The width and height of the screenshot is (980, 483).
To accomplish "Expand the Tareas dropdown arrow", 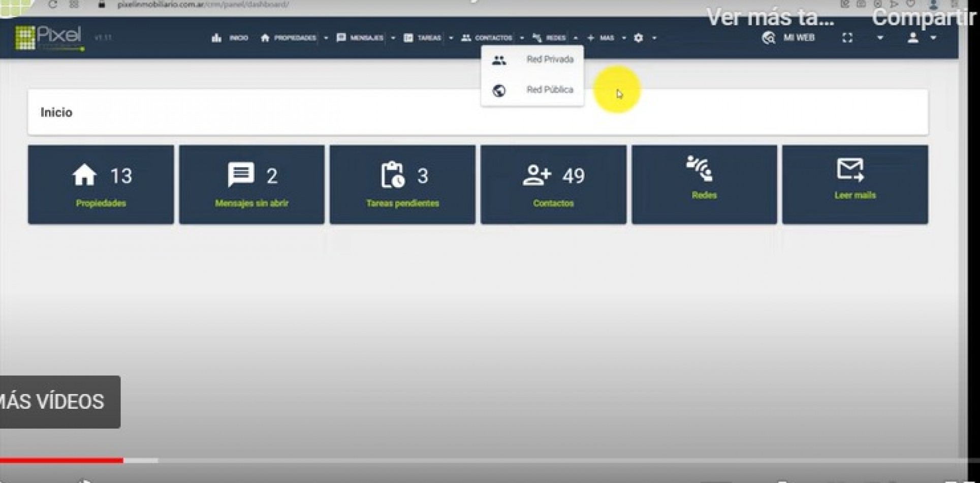I will click(x=451, y=38).
